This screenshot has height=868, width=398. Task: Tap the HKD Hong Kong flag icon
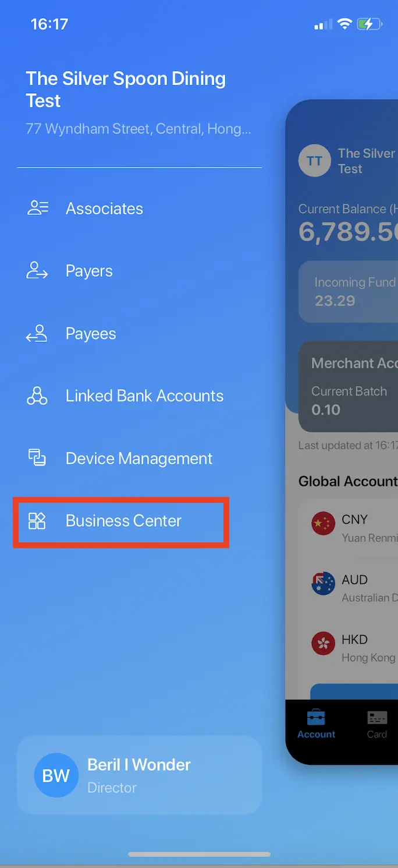[x=324, y=644]
